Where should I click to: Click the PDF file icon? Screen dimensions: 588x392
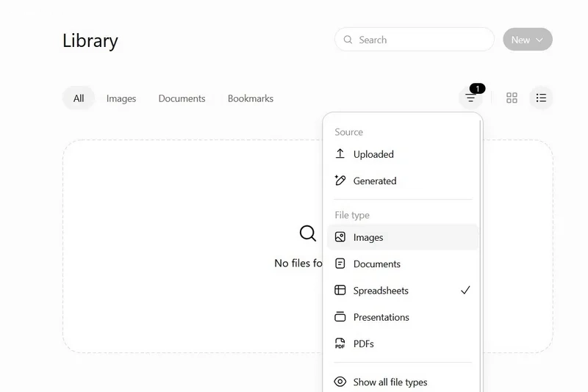(x=340, y=344)
